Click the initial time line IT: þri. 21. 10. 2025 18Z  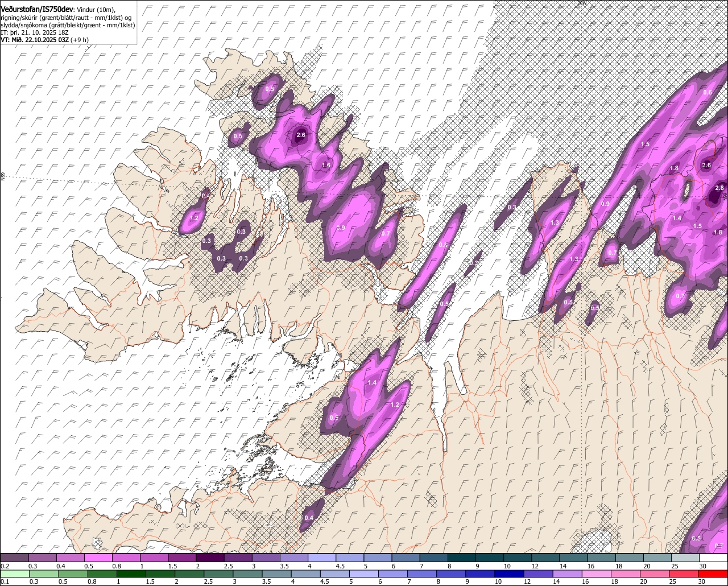35,33
